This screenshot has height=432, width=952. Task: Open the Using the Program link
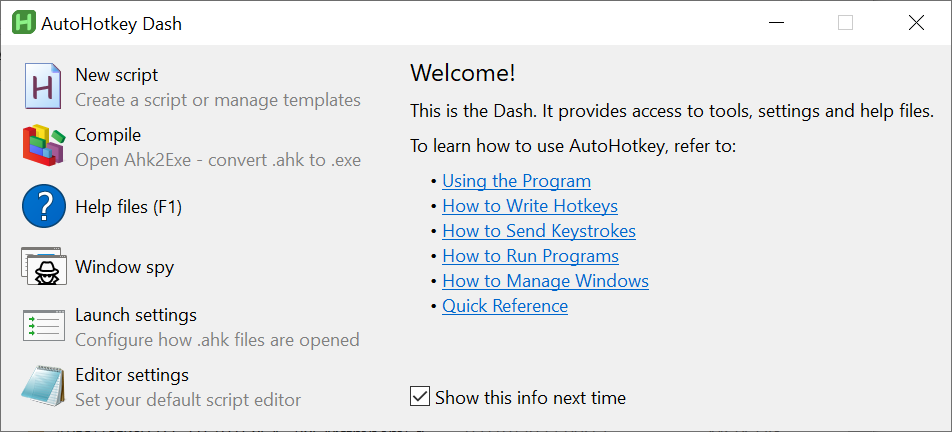pyautogui.click(x=516, y=181)
